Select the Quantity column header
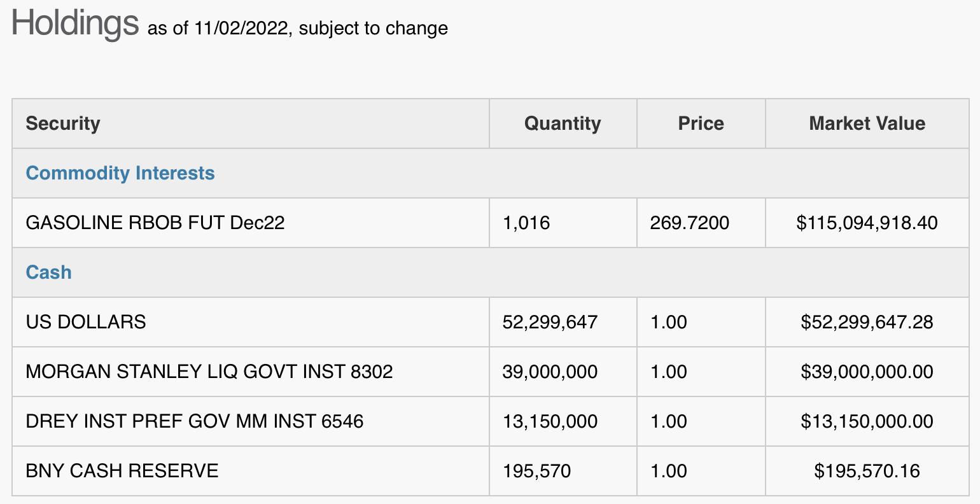The image size is (980, 504). tap(563, 123)
